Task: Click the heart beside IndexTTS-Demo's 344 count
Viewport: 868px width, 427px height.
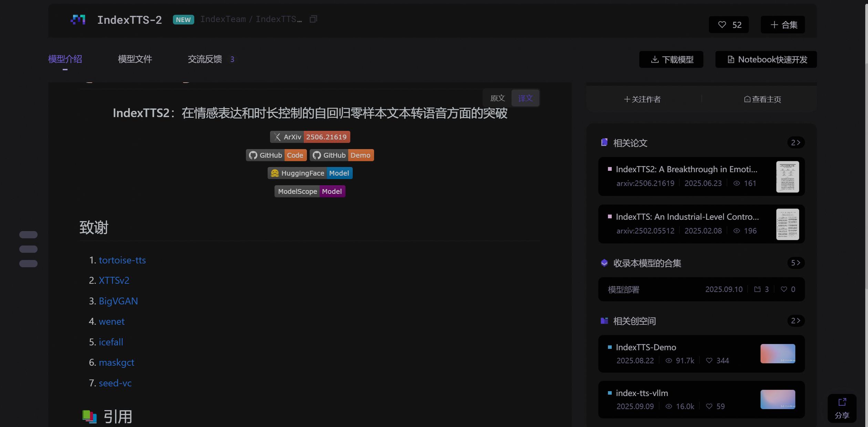Action: tap(709, 361)
